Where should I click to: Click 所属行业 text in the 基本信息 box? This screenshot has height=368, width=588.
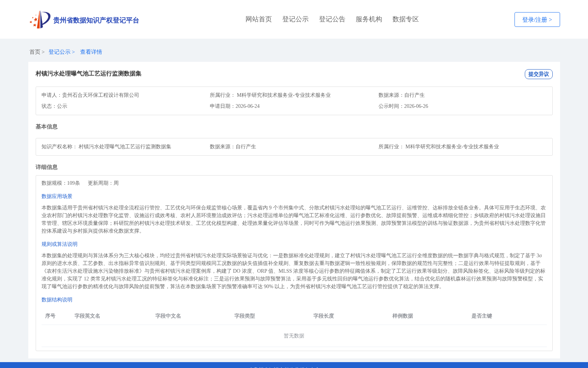(439, 146)
